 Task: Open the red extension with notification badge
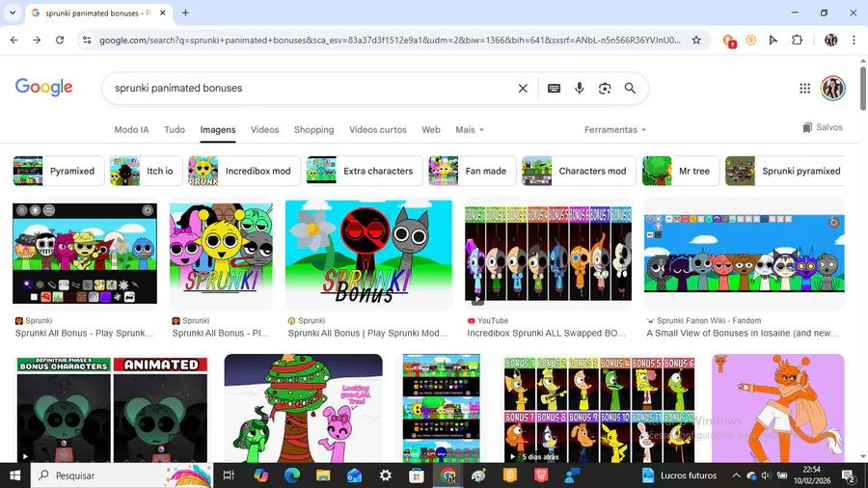coord(729,41)
